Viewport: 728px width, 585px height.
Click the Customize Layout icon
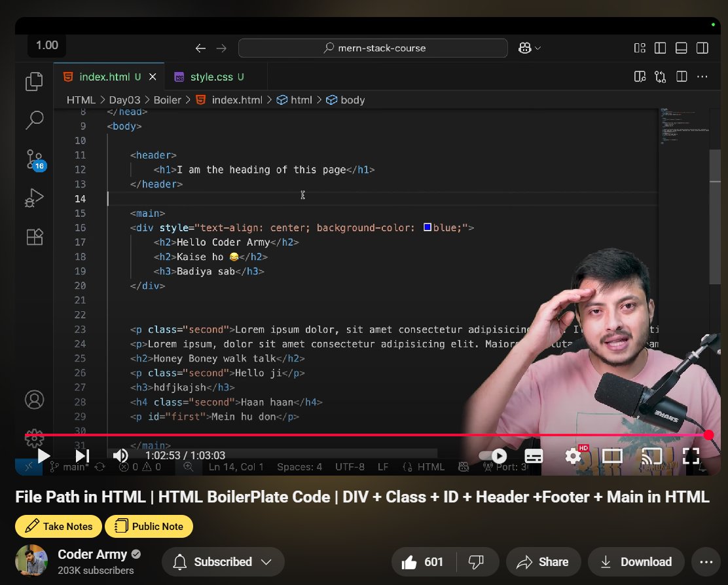[x=640, y=48]
